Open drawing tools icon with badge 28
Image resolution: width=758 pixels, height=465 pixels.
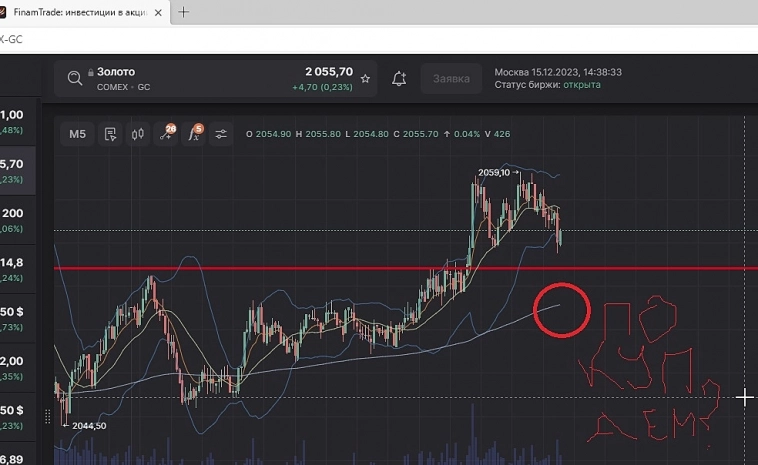click(165, 134)
